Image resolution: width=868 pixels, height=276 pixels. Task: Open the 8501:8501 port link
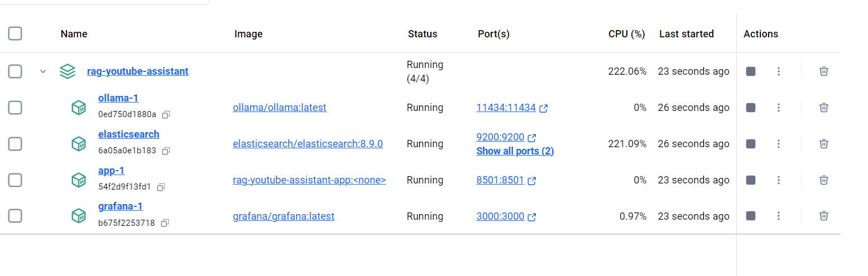point(500,180)
